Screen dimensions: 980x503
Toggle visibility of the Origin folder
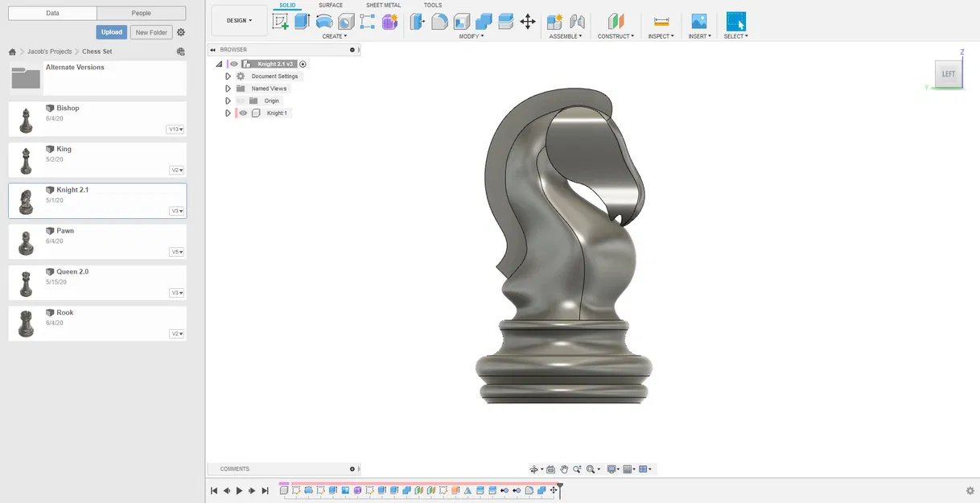coord(243,101)
